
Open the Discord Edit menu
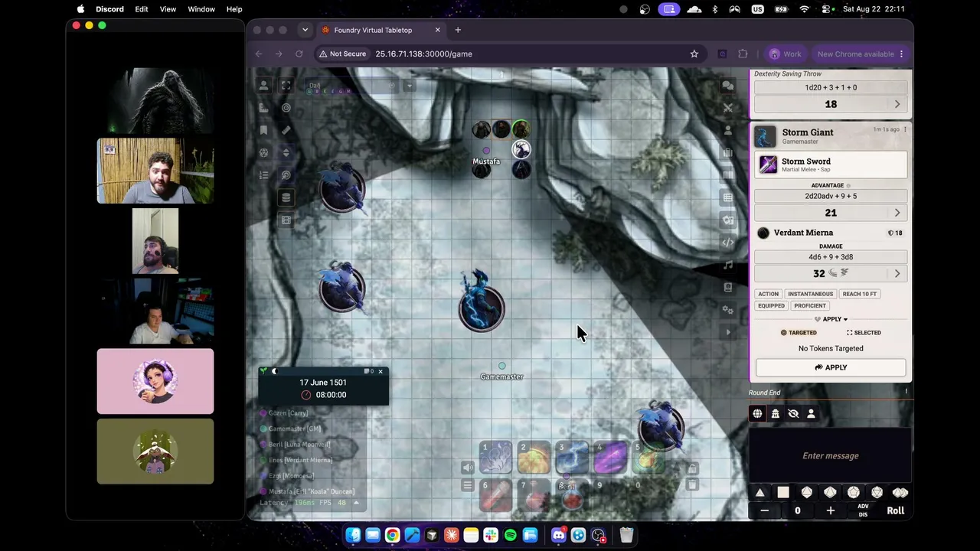pyautogui.click(x=142, y=9)
